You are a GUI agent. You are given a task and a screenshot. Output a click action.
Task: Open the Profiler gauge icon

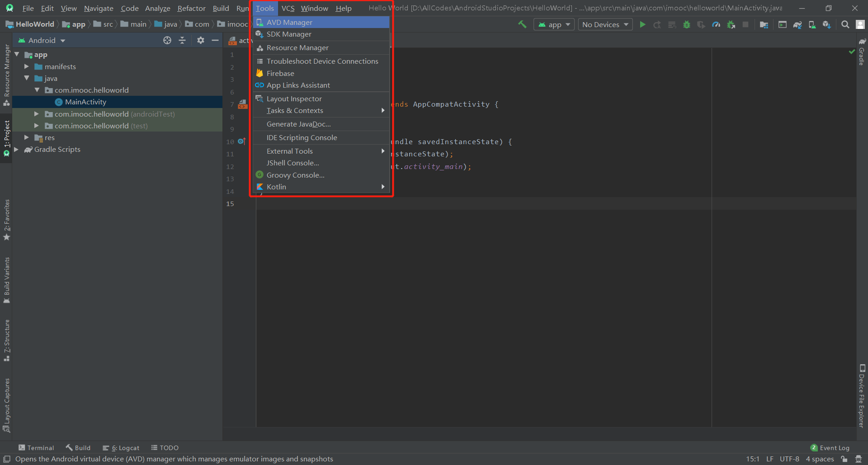(x=716, y=24)
